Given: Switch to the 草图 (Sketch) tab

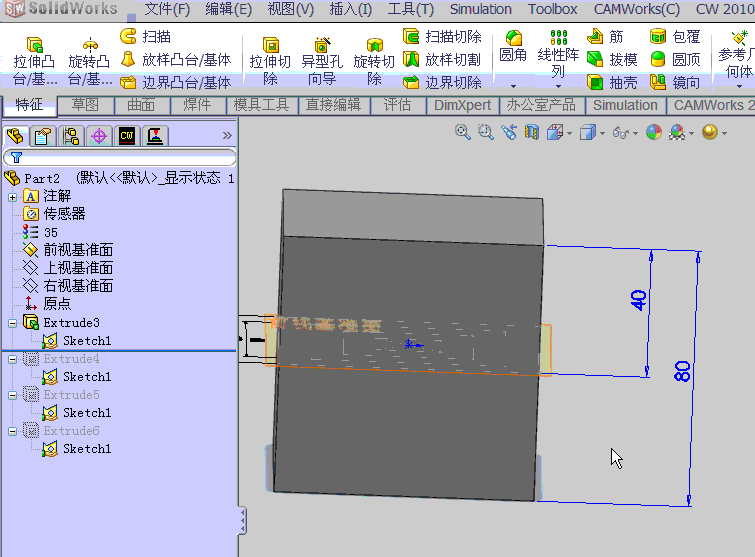Looking at the screenshot, I should (x=85, y=105).
